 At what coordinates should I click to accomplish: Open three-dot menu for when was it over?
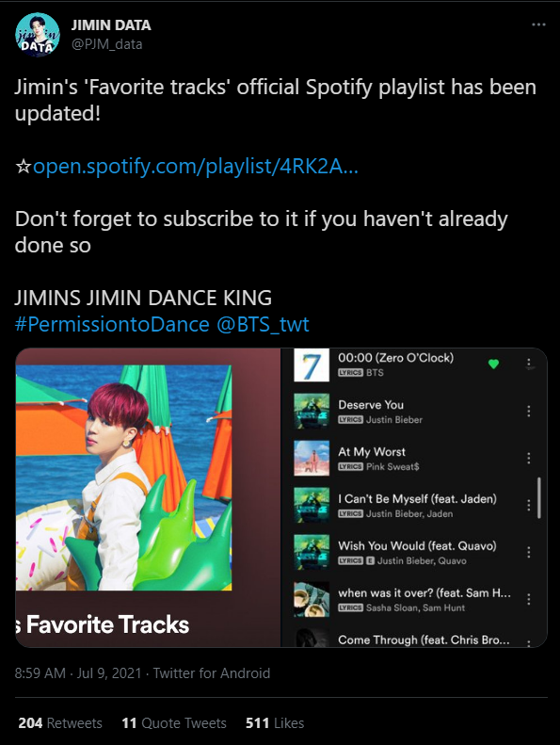529,599
